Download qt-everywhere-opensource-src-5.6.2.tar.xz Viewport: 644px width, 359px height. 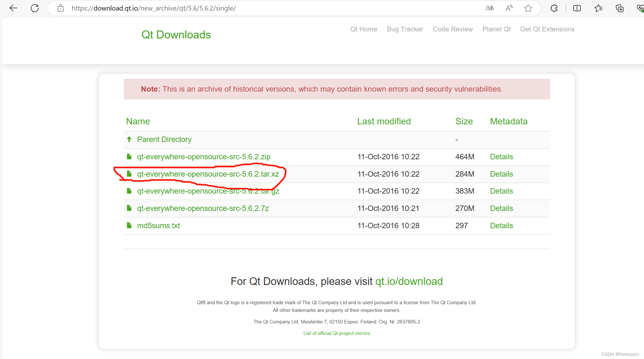coord(208,174)
